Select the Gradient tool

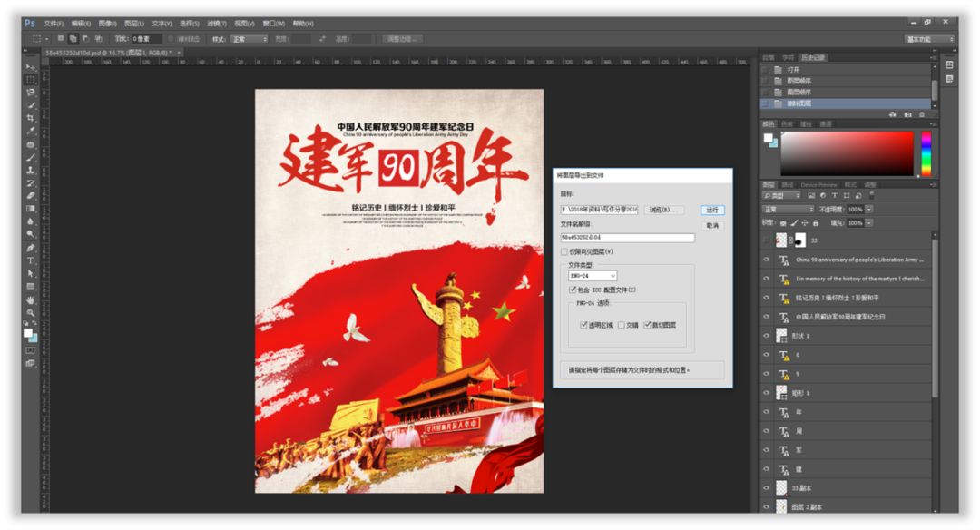coord(30,209)
